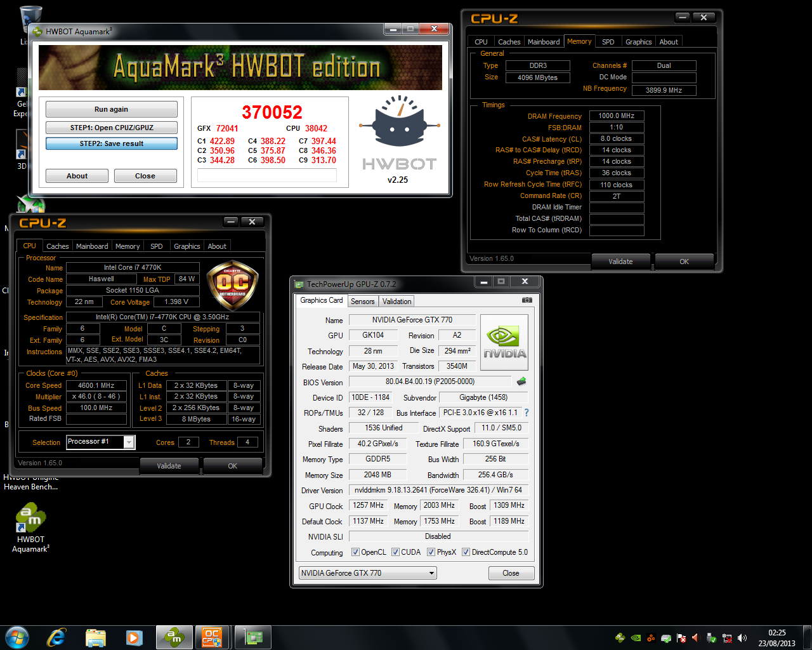
Task: Switch to CPU-Z via OC taskbar button
Action: (213, 637)
